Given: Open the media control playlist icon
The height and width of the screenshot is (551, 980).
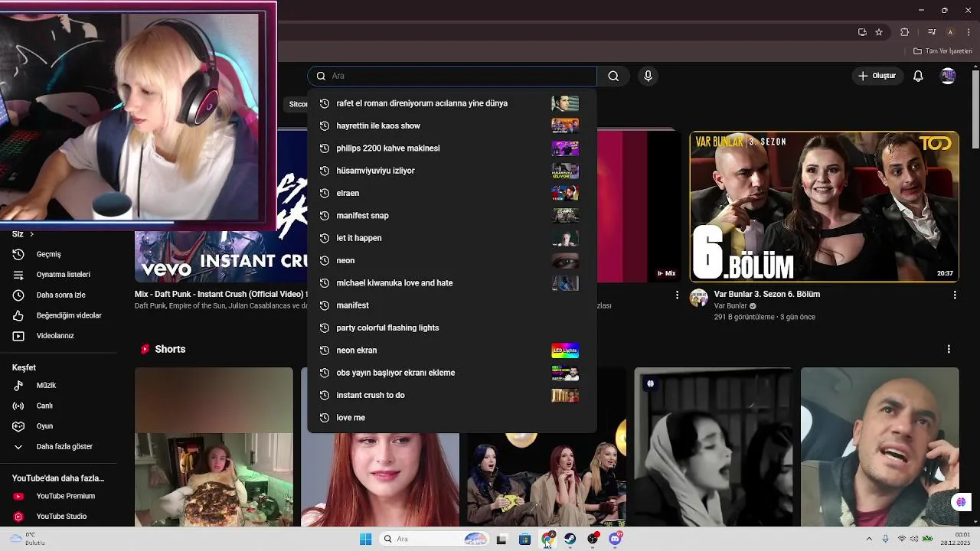Looking at the screenshot, I should pos(932,32).
